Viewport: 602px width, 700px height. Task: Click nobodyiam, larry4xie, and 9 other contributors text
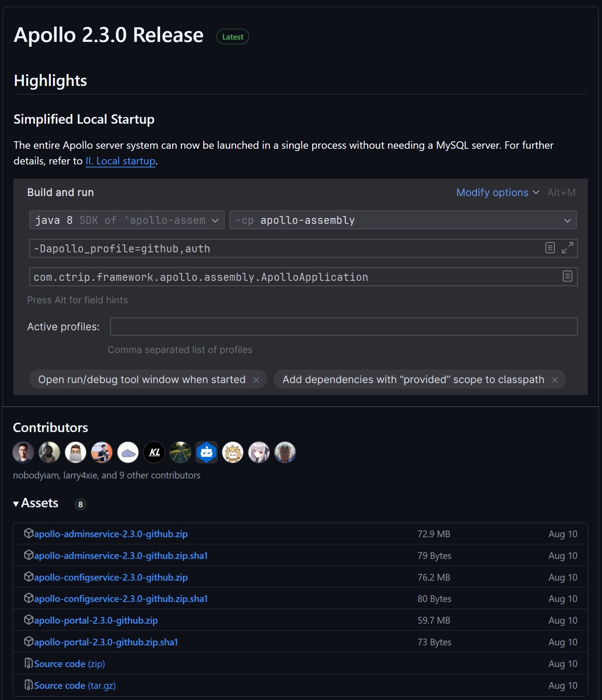click(106, 475)
